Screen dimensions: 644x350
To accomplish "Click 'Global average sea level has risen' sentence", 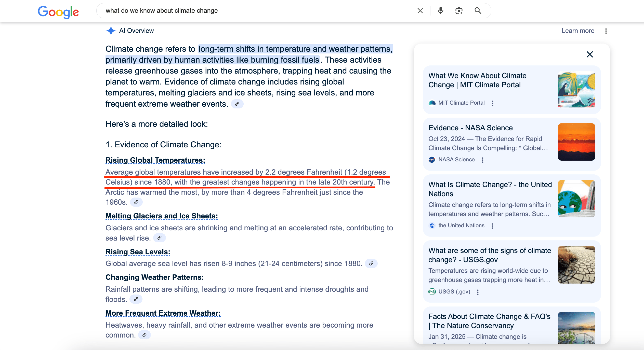I will 234,263.
